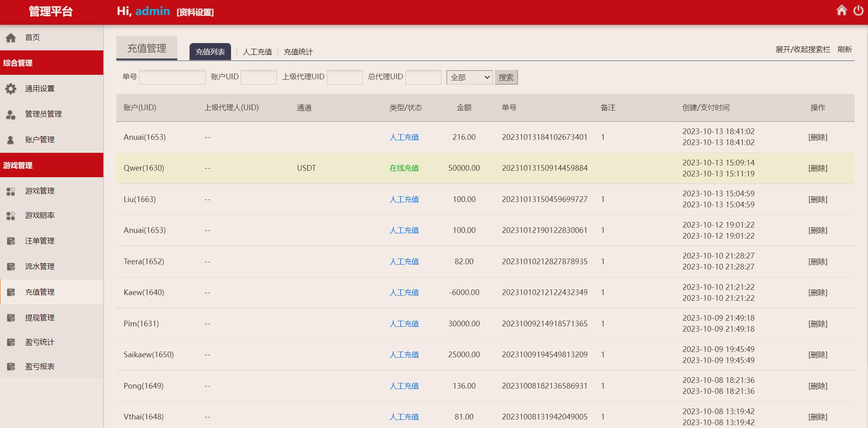Click the grid icon beside 游戏赔率
The width and height of the screenshot is (868, 428).
(x=11, y=215)
